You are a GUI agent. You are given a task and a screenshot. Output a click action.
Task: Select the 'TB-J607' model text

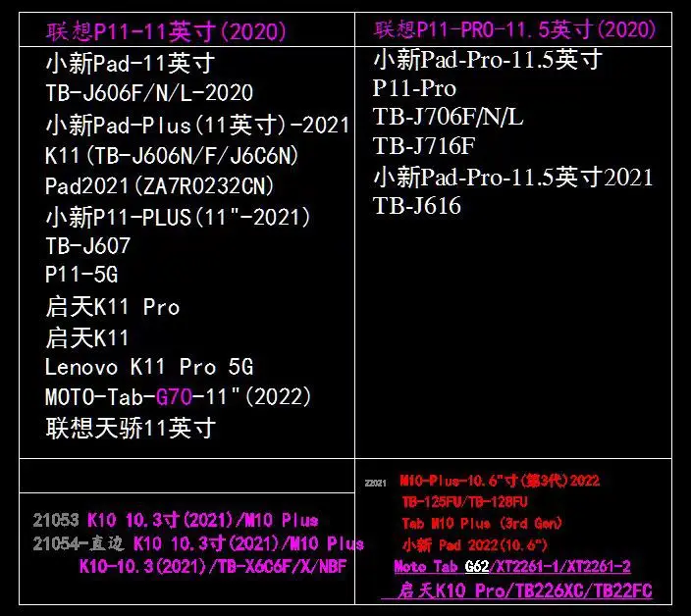click(87, 245)
